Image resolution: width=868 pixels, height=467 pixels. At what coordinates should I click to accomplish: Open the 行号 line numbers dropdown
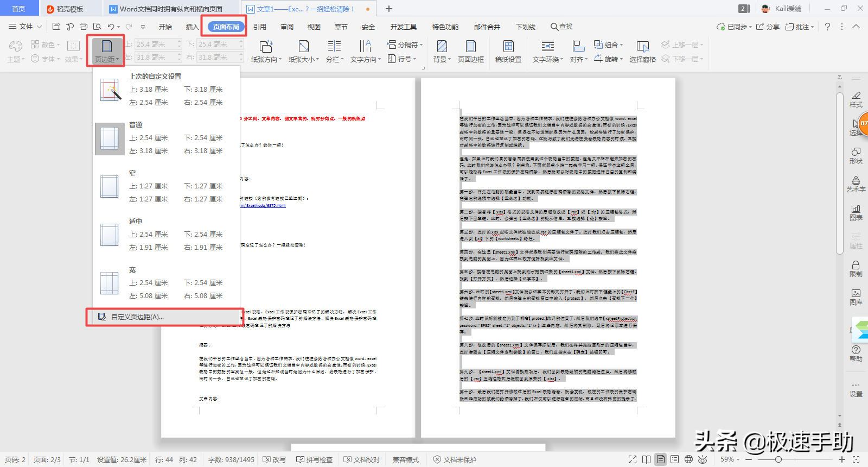pos(402,59)
